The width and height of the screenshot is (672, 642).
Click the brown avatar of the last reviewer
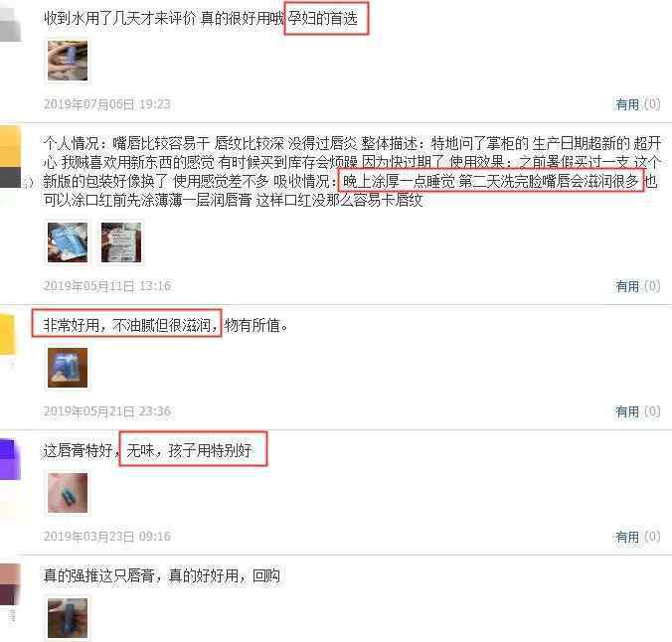coord(10,584)
